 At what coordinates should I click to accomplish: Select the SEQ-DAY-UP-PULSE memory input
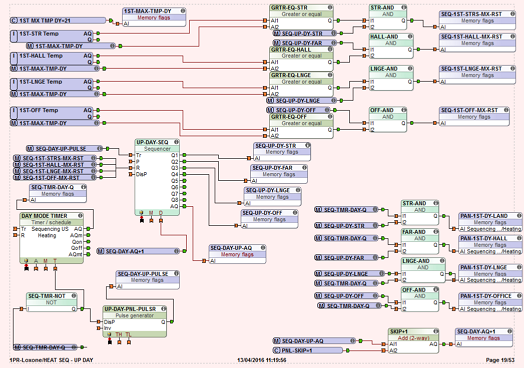(x=64, y=148)
